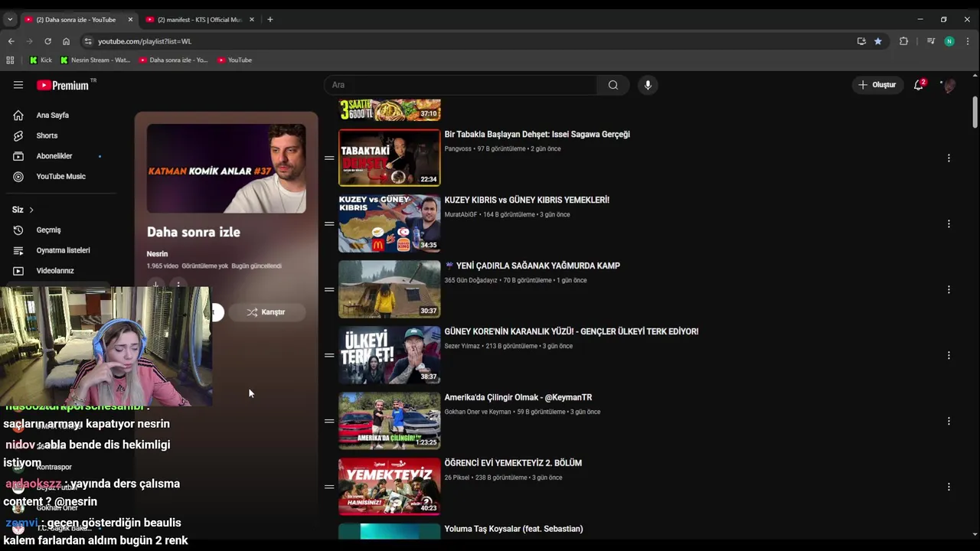Screen dimensions: 980x551
Task: Open the bookmarks bar apps grid
Action: click(x=10, y=60)
